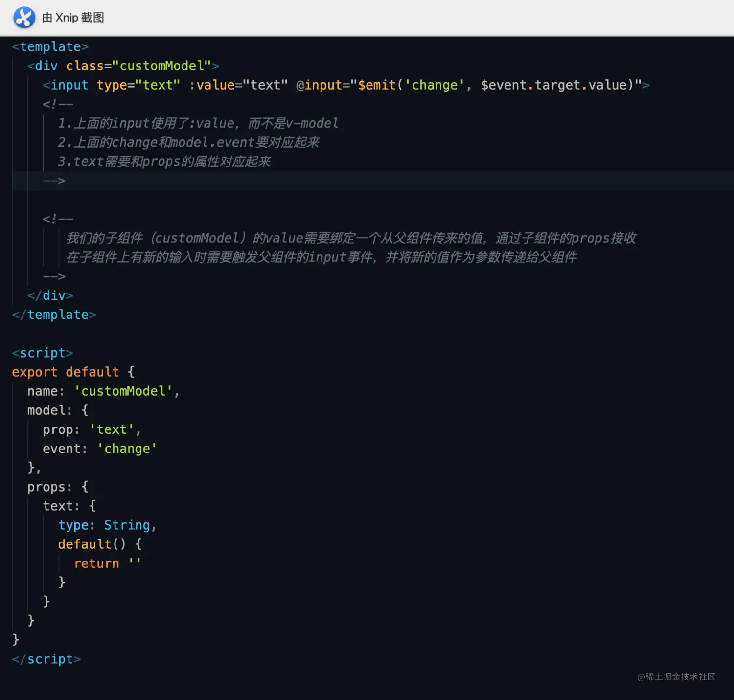Select the event: 'change' line
Image resolution: width=734 pixels, height=700 pixels.
coord(100,448)
